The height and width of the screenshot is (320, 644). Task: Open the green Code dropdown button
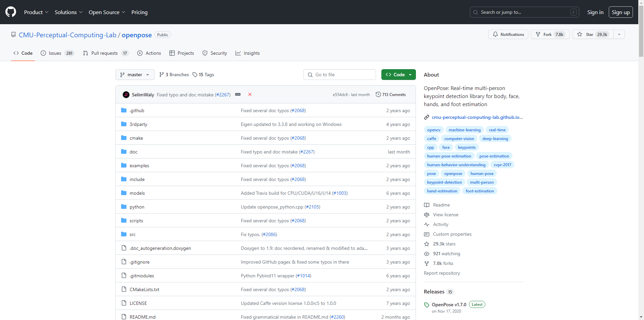pos(398,75)
